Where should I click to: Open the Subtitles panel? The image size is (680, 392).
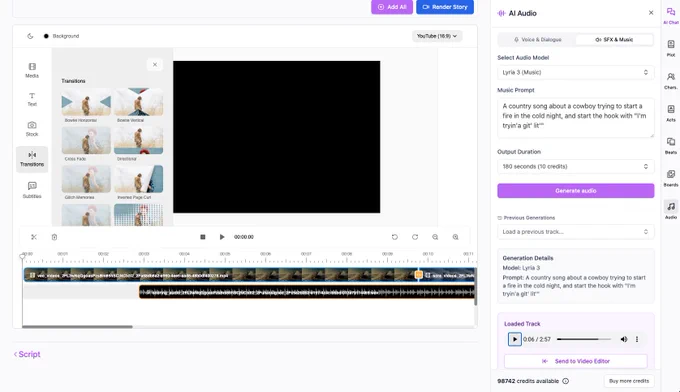(32, 190)
